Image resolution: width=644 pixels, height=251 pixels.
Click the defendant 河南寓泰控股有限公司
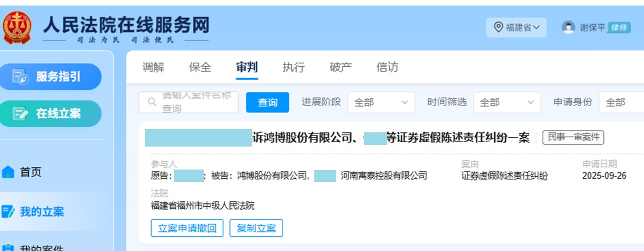point(383,176)
